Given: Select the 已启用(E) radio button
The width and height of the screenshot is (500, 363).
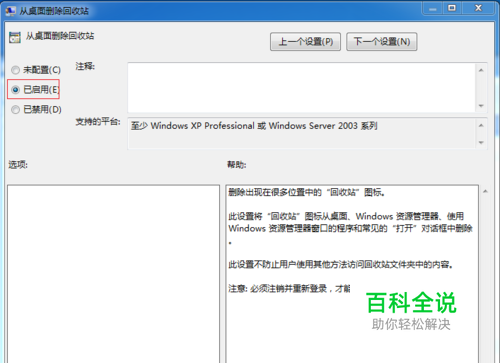Looking at the screenshot, I should pyautogui.click(x=15, y=89).
